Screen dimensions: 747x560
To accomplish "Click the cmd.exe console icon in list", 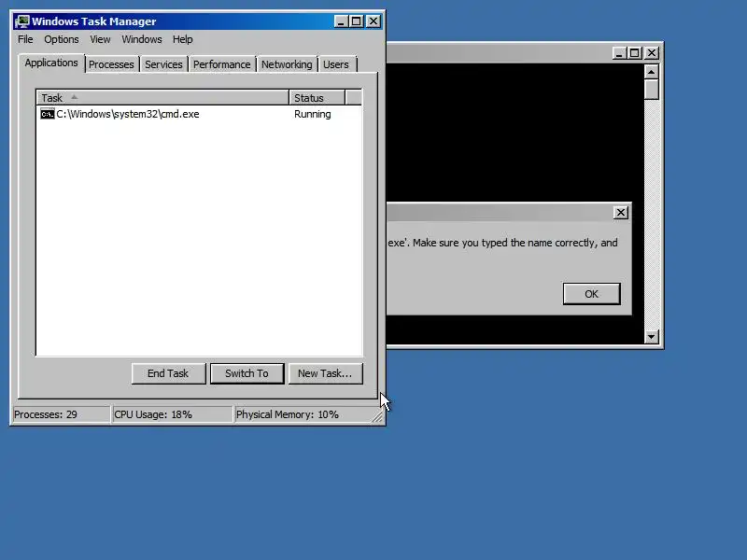I will 48,114.
